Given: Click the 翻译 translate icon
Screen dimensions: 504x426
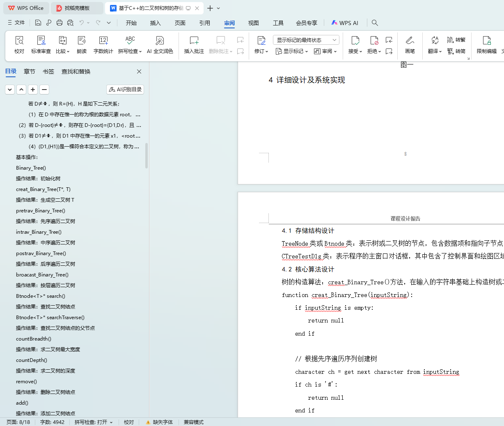Looking at the screenshot, I should point(435,40).
